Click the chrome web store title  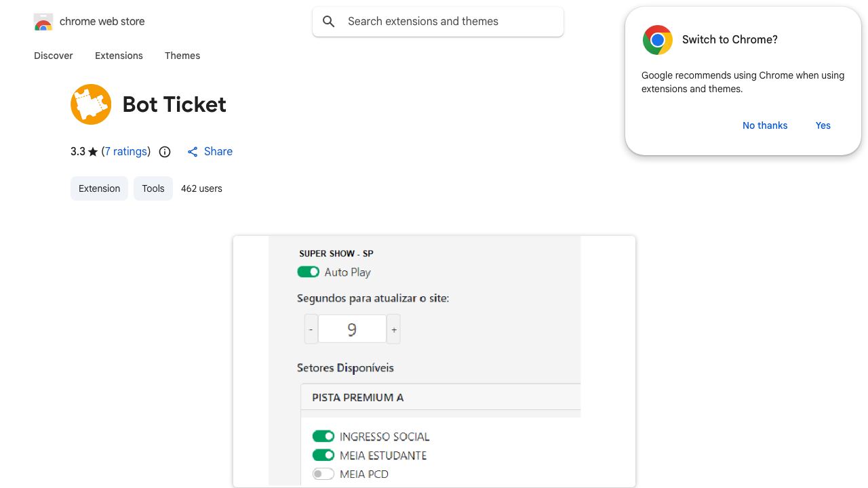(x=102, y=22)
